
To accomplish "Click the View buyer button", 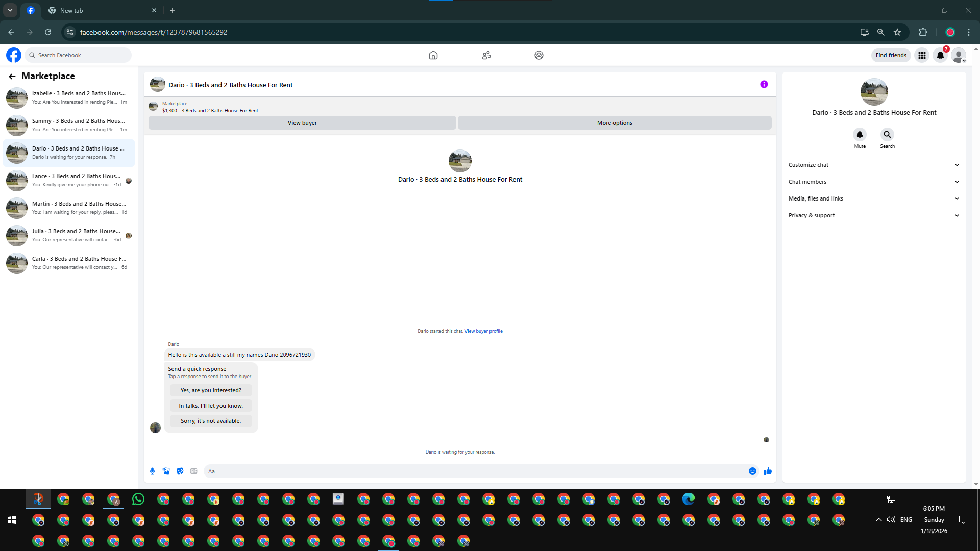I will point(302,123).
